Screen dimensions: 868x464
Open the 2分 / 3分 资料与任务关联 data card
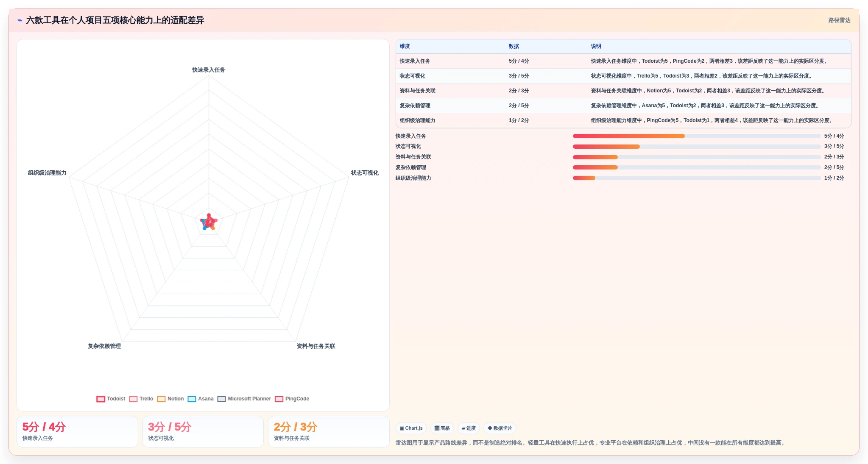point(329,431)
